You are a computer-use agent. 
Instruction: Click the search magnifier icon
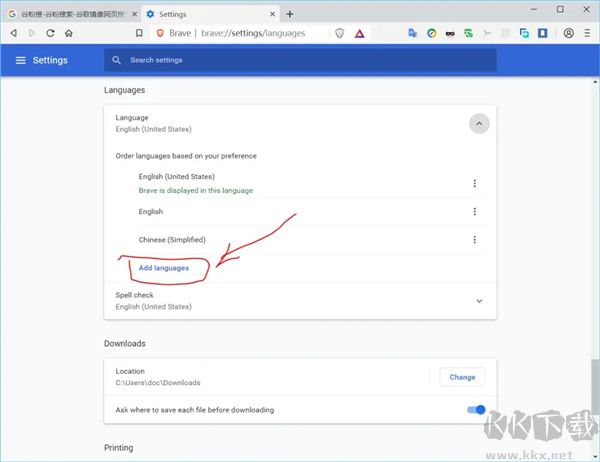click(116, 60)
